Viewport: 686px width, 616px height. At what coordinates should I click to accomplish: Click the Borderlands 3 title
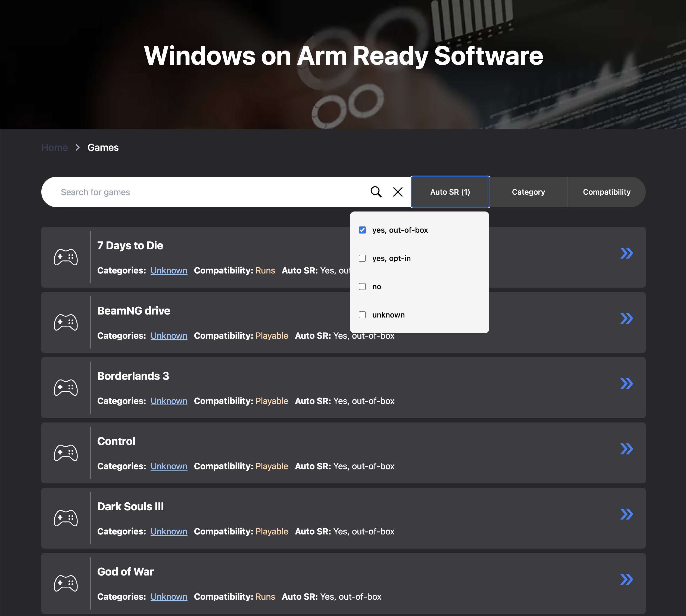click(x=133, y=376)
